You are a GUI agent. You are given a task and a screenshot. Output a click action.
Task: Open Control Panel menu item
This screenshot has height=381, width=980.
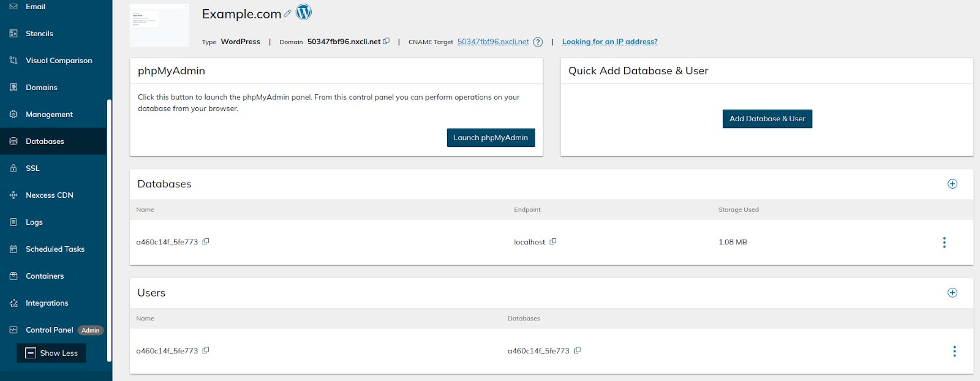point(50,330)
